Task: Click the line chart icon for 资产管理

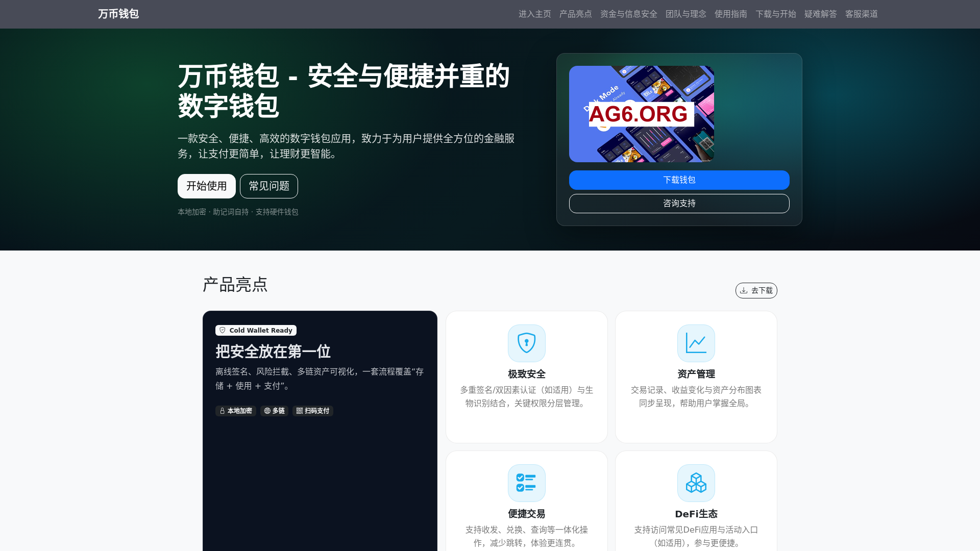Action: [696, 343]
